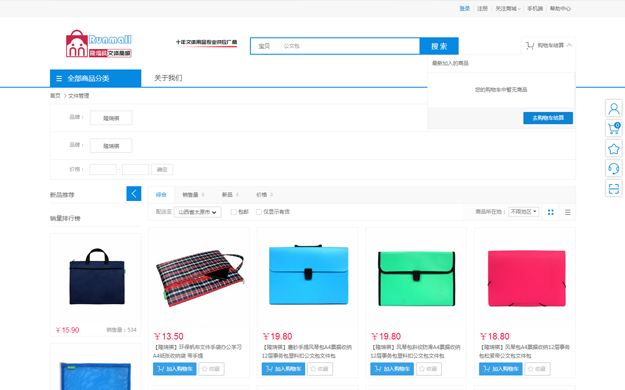Sort products by 销售量 tab
The width and height of the screenshot is (625, 390).
pos(193,195)
